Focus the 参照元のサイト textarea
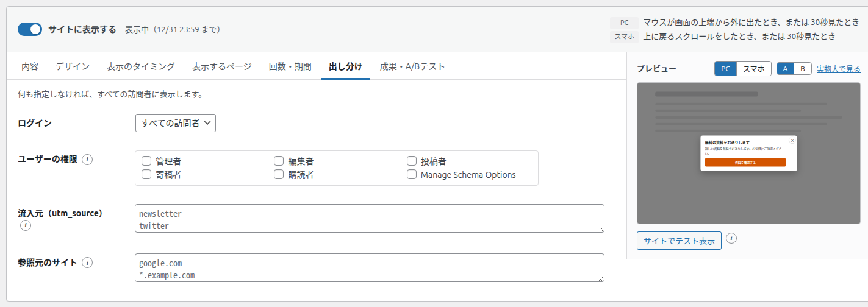This screenshot has width=868, height=307. (370, 268)
